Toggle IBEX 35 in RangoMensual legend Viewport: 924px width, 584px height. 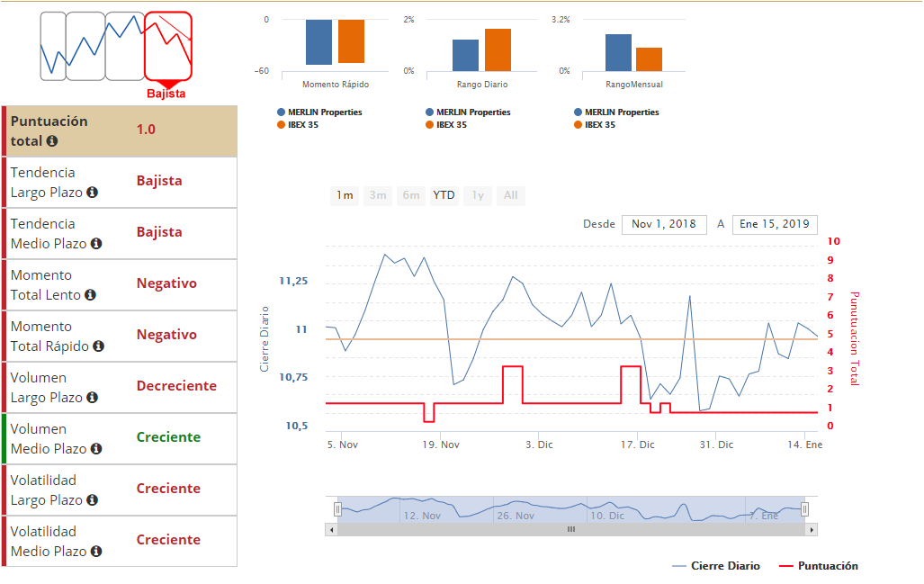point(595,125)
